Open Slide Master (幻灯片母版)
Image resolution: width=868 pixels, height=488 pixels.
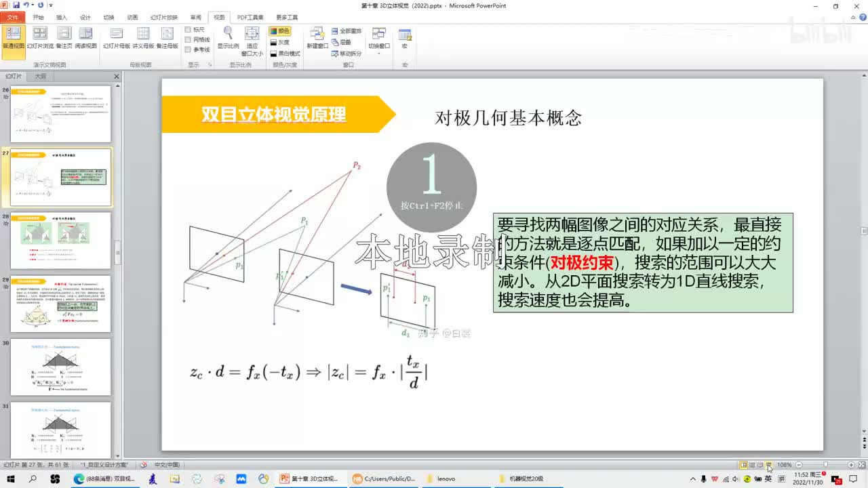(x=117, y=38)
